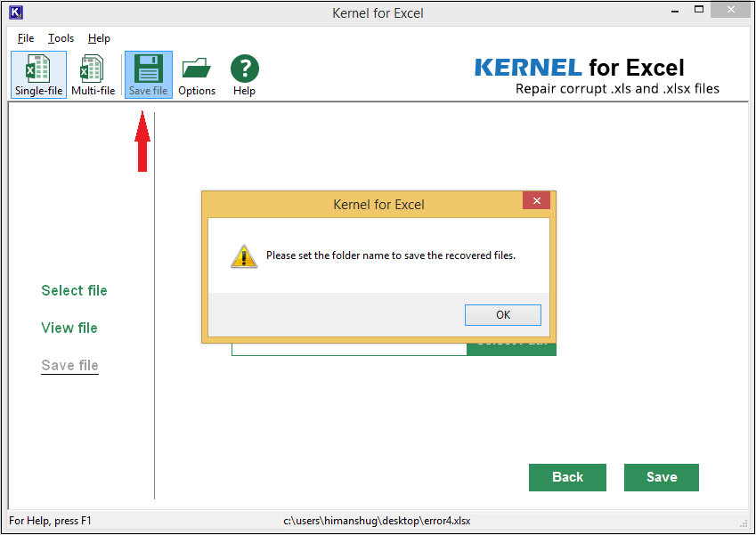Open the Help question mark icon
This screenshot has width=756, height=535.
click(x=245, y=75)
